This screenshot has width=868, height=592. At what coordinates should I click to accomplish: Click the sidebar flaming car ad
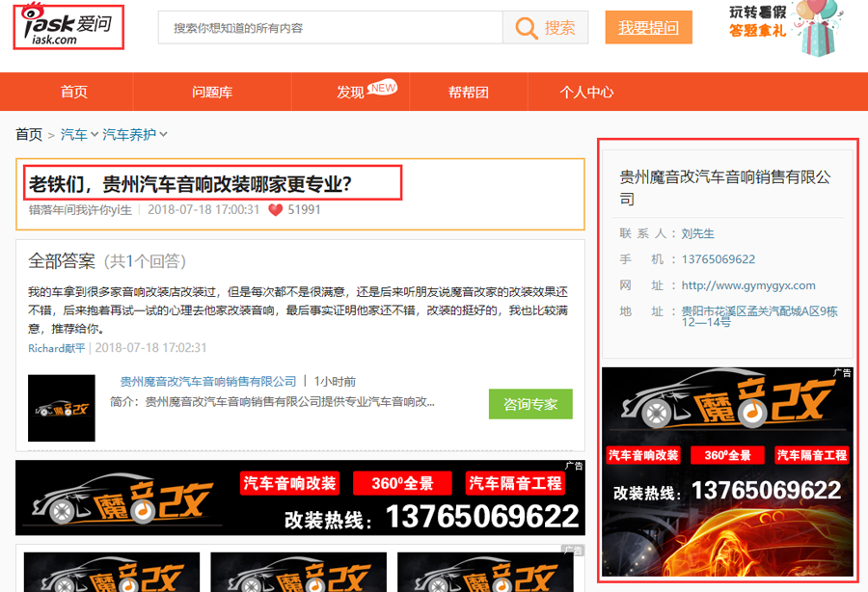coord(727,471)
